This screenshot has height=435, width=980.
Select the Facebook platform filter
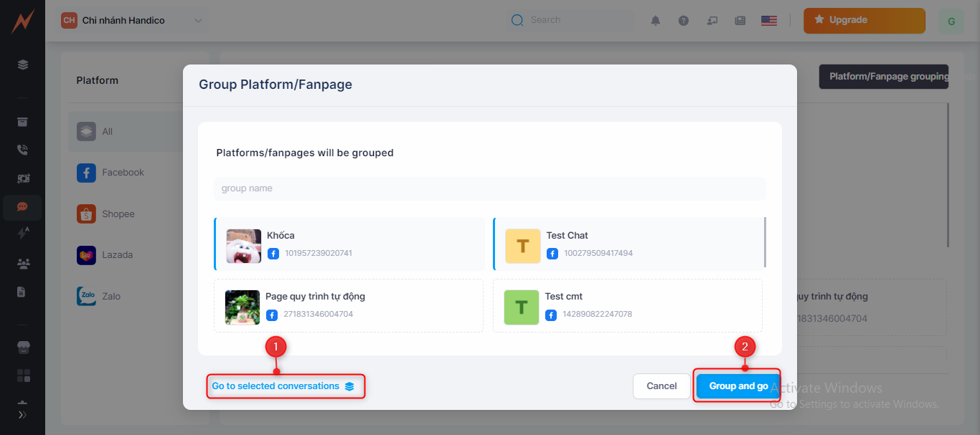pyautogui.click(x=122, y=173)
